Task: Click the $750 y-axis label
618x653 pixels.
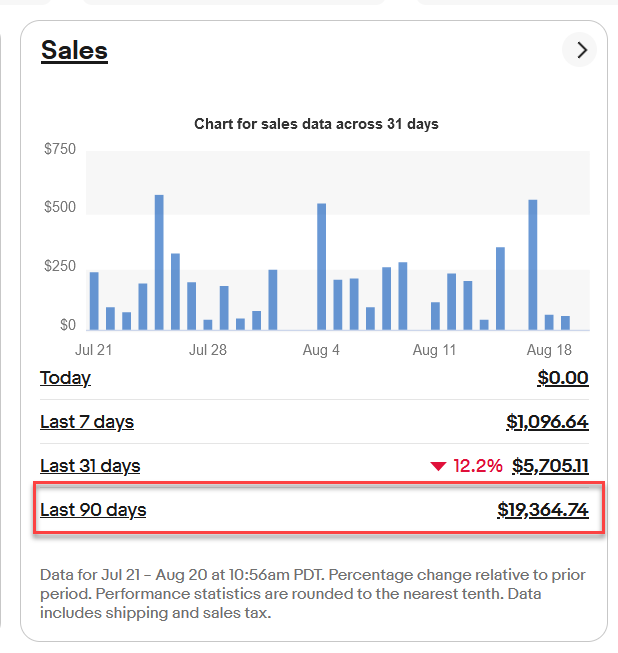Action: click(59, 149)
